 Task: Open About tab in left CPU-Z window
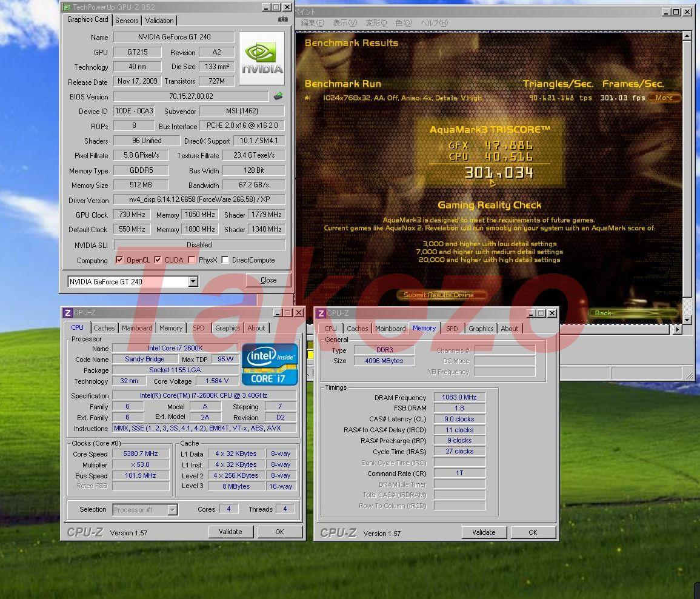point(256,328)
